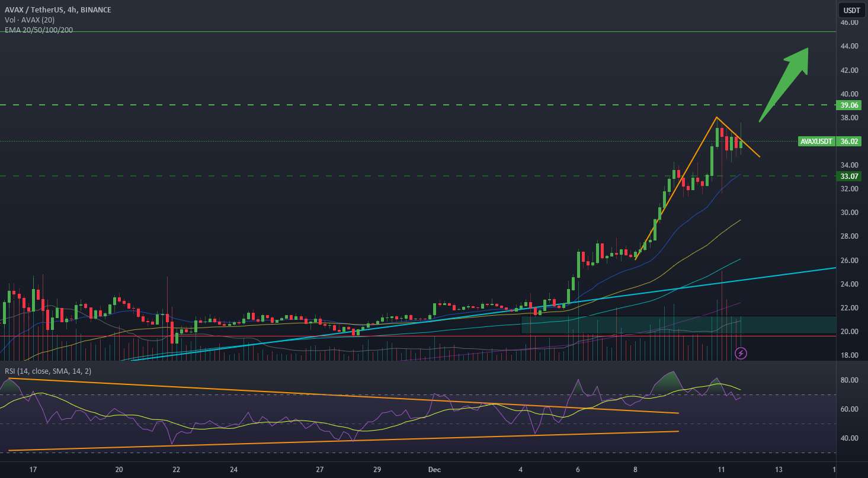Click the 24.00 price axis value
The width and height of the screenshot is (868, 478).
(x=850, y=284)
